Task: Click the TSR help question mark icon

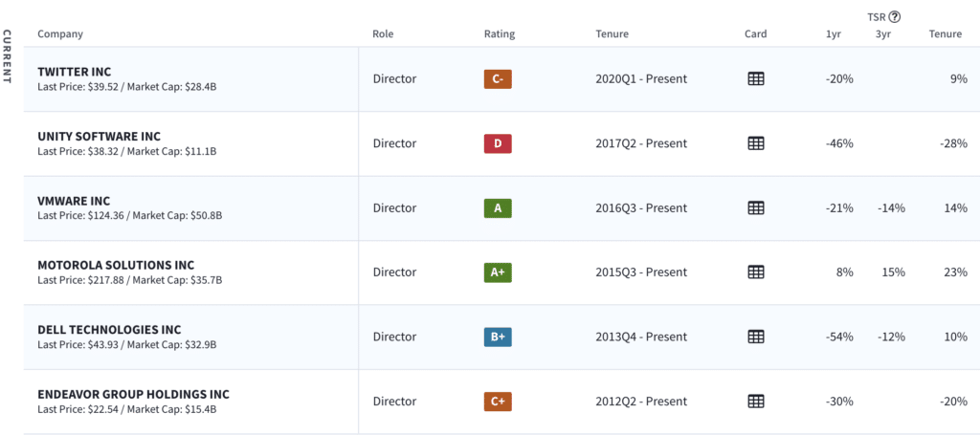Action: [x=895, y=17]
